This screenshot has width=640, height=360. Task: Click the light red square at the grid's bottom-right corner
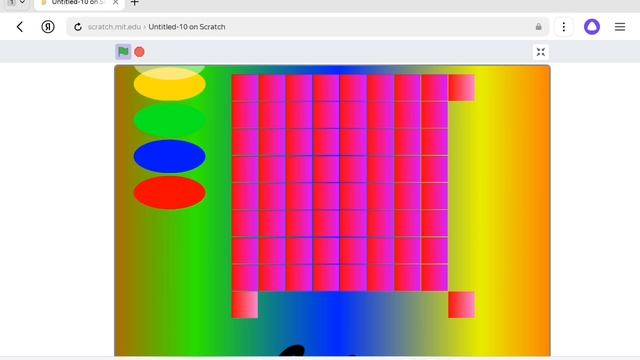461,305
